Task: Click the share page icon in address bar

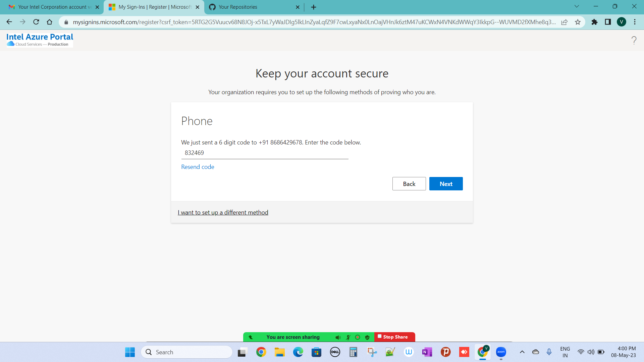Action: [565, 22]
